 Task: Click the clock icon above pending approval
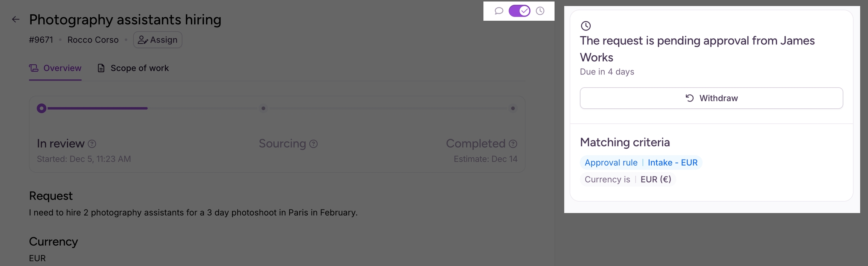click(x=586, y=26)
